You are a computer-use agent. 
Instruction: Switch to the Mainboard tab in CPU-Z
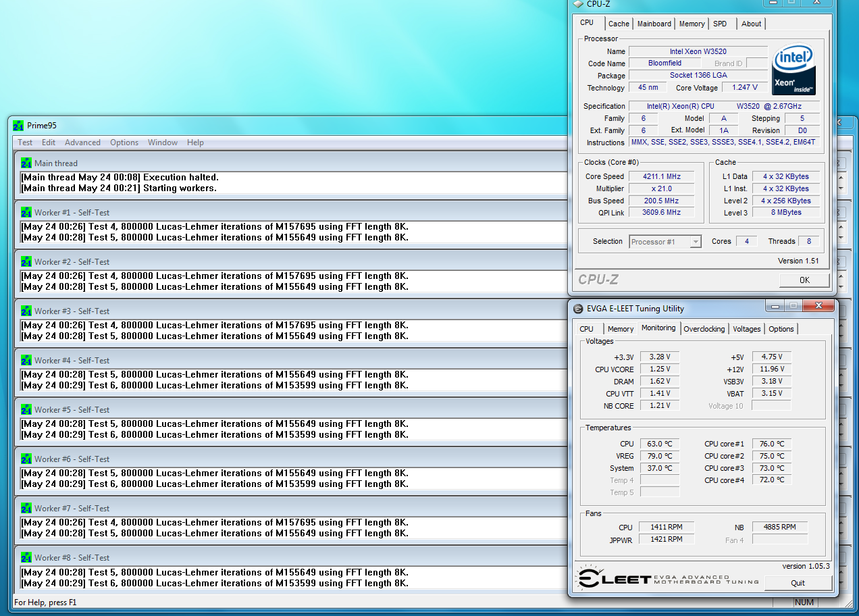pyautogui.click(x=654, y=24)
